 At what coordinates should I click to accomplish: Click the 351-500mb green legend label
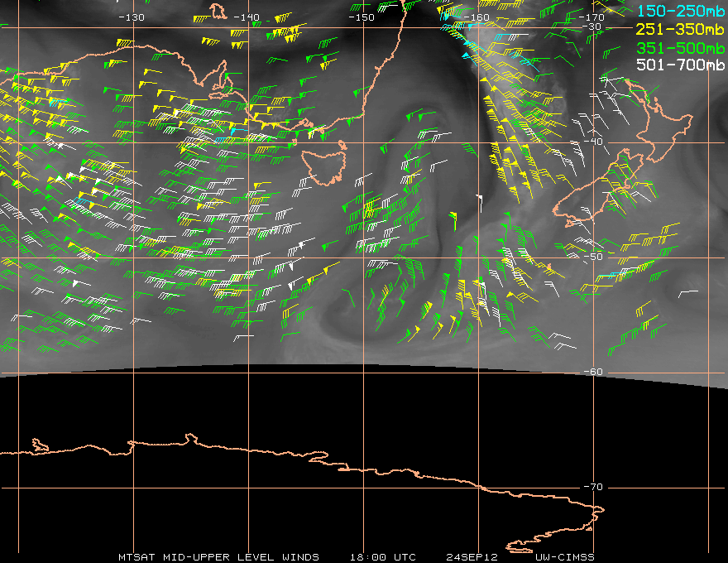click(680, 48)
